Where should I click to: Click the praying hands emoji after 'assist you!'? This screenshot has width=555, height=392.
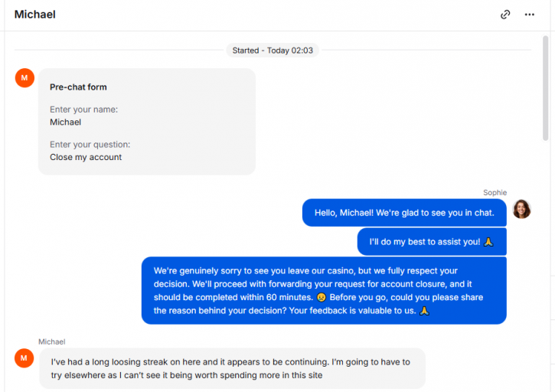488,242
